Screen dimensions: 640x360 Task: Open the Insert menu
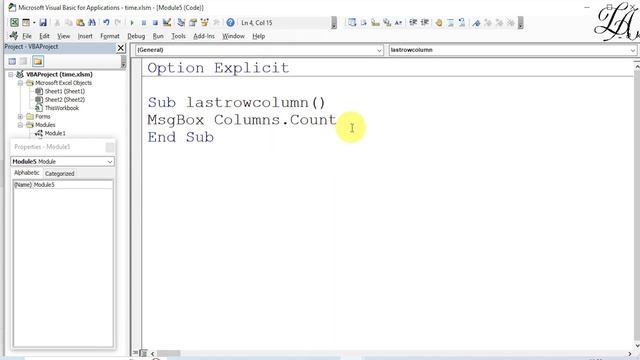click(85, 36)
